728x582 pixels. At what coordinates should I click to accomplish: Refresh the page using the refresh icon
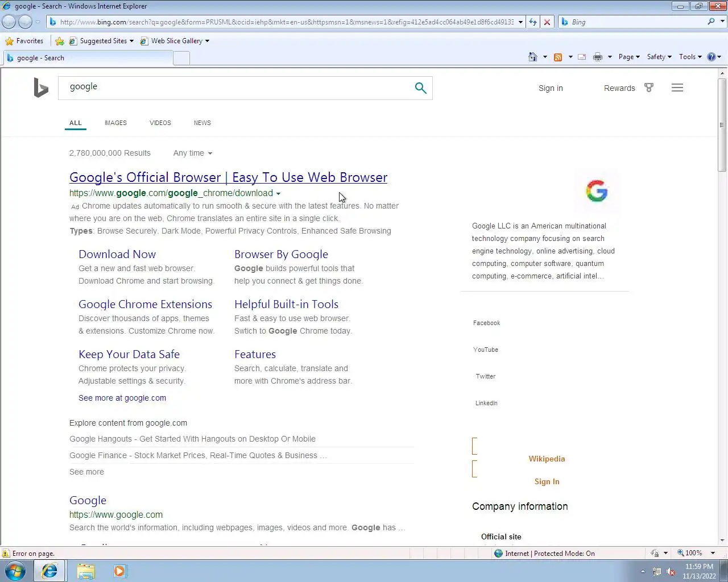[533, 22]
